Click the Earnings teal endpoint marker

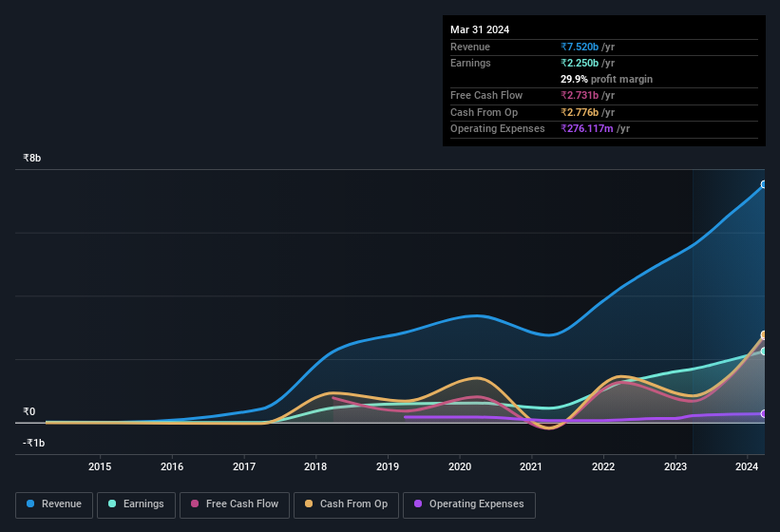tap(764, 351)
